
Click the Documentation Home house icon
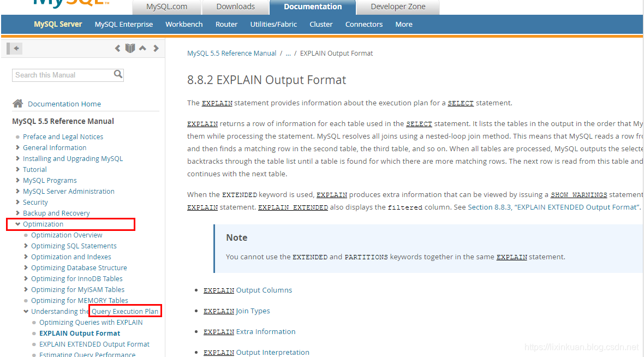pos(17,104)
